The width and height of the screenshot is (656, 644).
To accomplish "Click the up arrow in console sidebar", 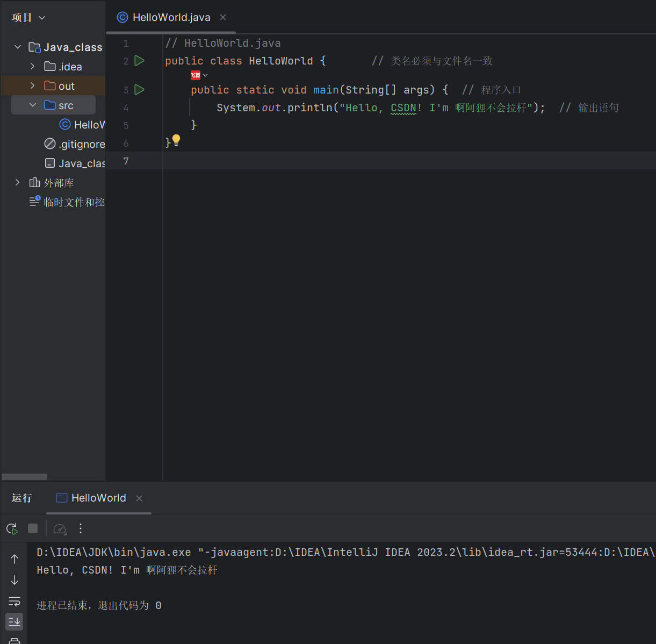I will tap(14, 559).
